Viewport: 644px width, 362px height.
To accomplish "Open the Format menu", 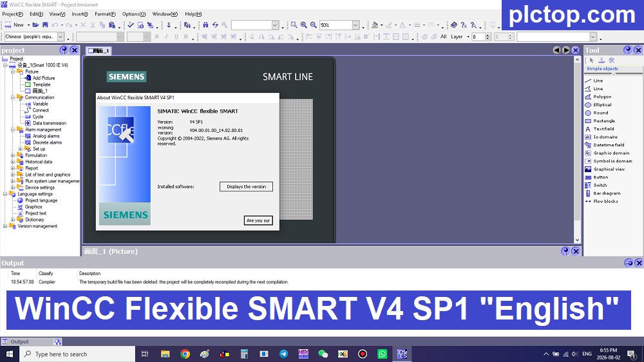I will (105, 14).
